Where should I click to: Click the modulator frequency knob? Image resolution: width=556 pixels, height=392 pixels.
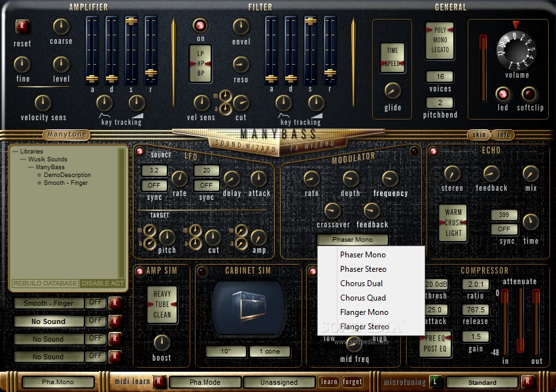390,179
